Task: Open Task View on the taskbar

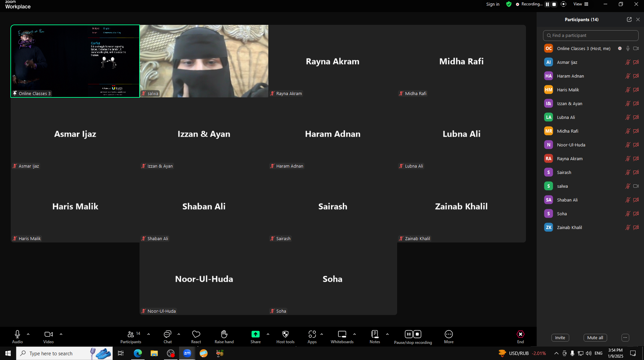Action: pyautogui.click(x=121, y=353)
